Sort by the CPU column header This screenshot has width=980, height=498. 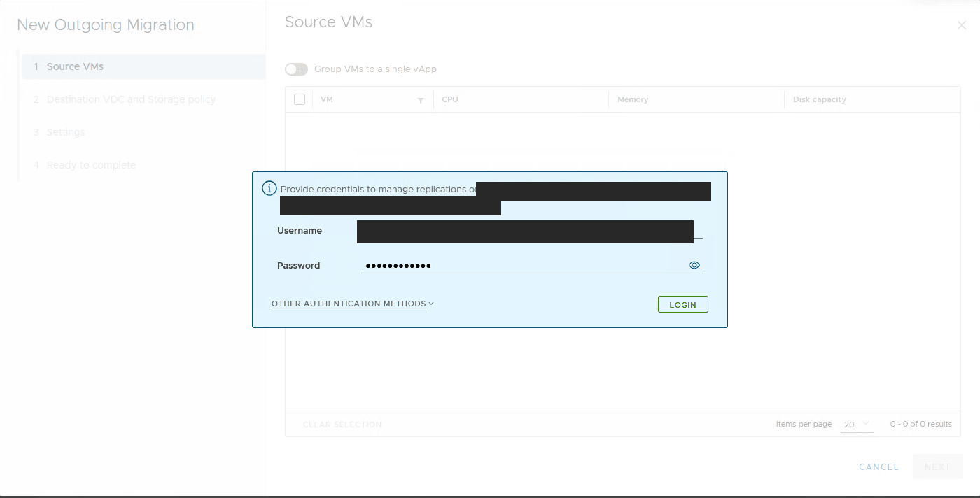point(450,99)
